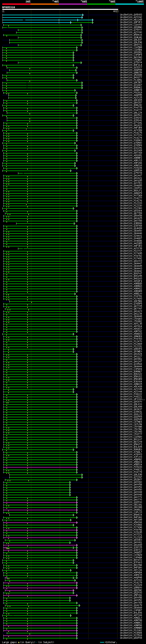Select hit label UniRef100_C1K5B8
146x644 pixels.
point(131,48)
